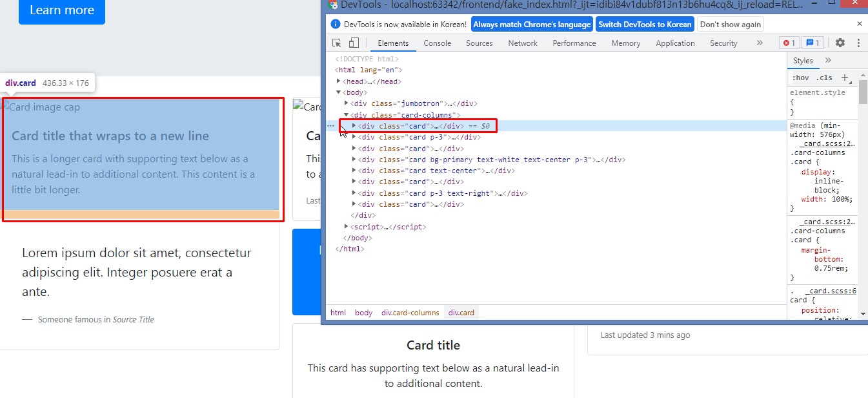Activate the inspect element picker icon
Viewport: 868px width, 398px height.
coord(337,43)
